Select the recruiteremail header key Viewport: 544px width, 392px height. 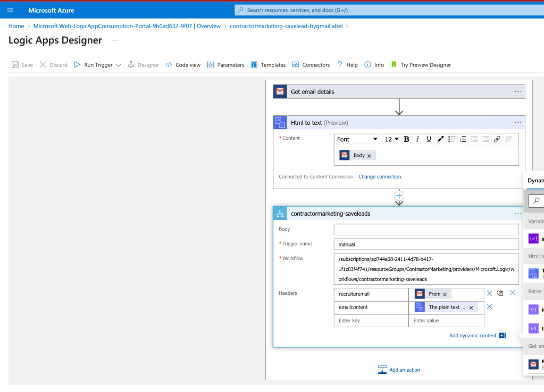point(371,294)
